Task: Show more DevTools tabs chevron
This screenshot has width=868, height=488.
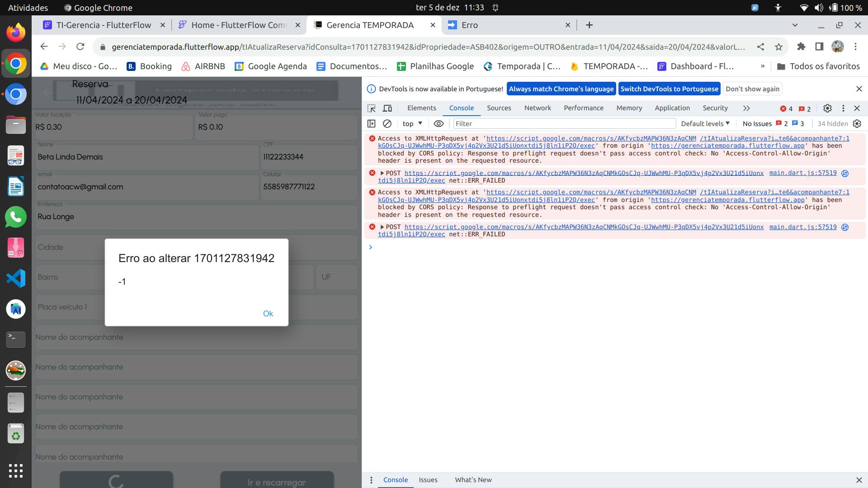Action: (746, 108)
